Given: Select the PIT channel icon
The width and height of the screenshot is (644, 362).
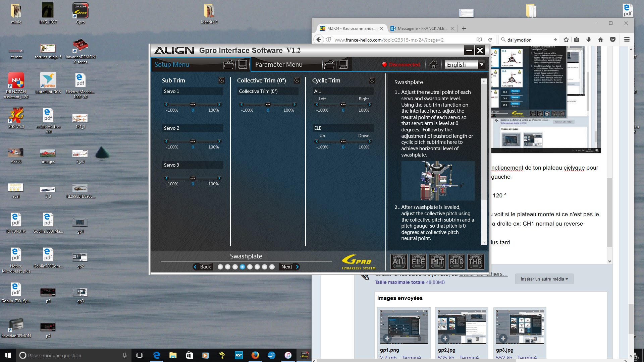Looking at the screenshot, I should tap(437, 262).
